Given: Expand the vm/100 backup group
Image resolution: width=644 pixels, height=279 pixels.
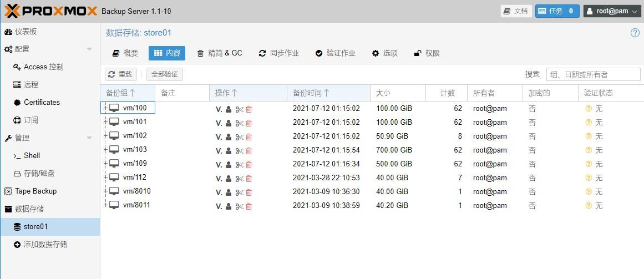Looking at the screenshot, I should 105,108.
